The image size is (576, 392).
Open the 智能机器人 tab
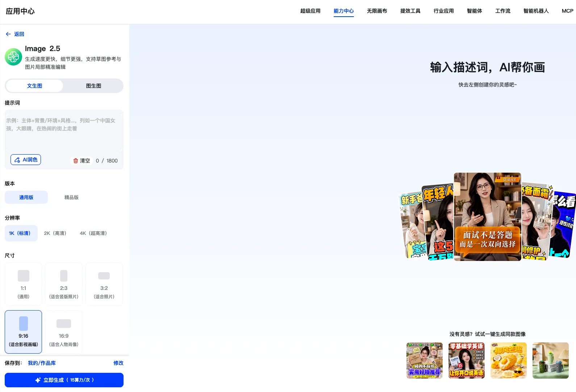[x=536, y=11]
